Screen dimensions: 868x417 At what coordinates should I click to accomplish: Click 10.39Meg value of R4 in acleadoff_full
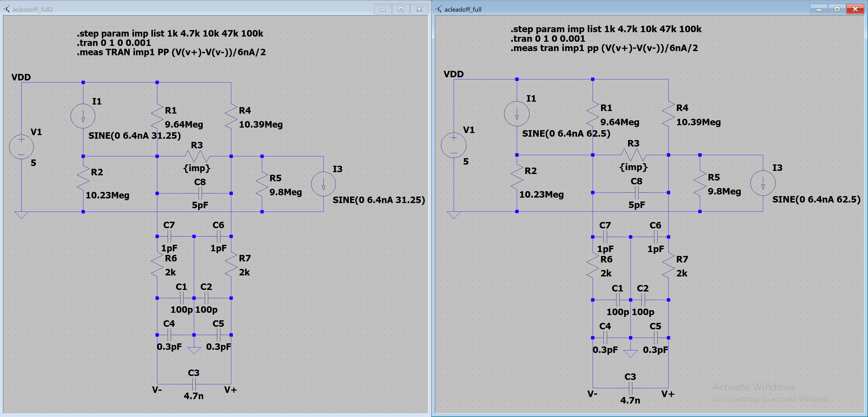coord(698,122)
